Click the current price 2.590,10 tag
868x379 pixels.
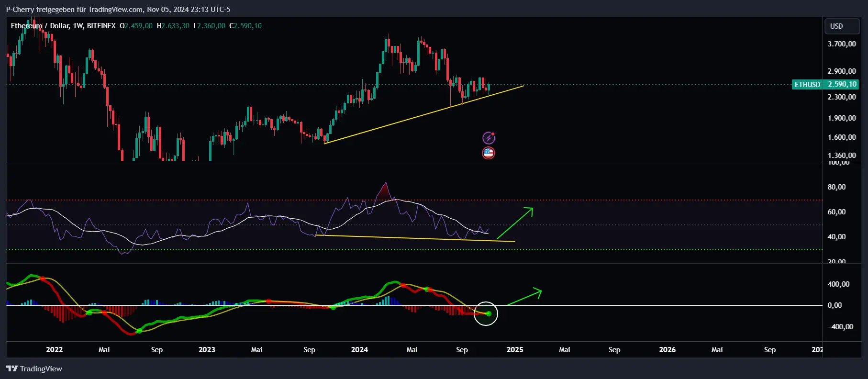[x=842, y=84]
